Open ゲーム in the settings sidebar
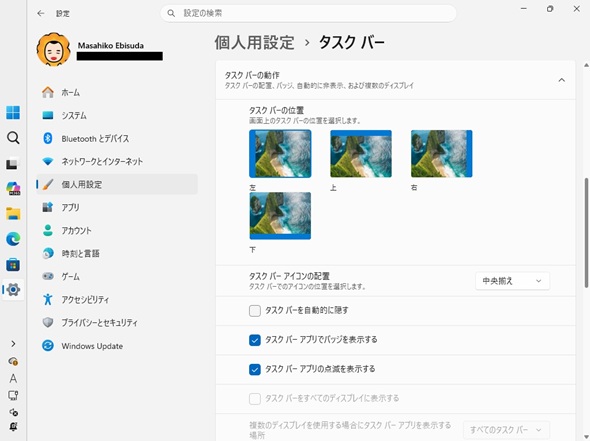 point(117,277)
